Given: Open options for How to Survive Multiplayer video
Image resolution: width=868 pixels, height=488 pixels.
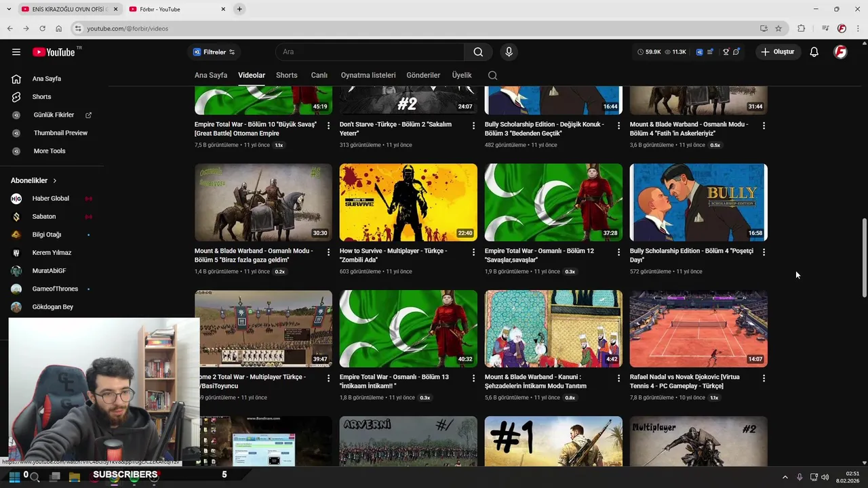Looking at the screenshot, I should point(473,252).
